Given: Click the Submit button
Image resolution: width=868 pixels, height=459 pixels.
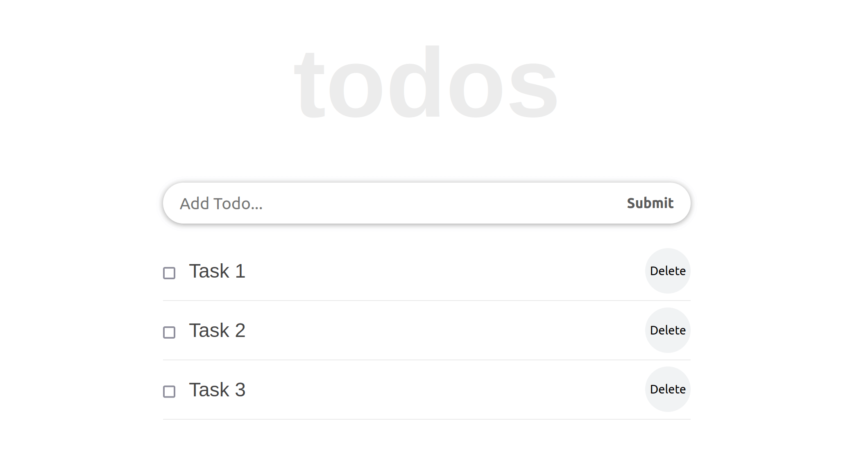Looking at the screenshot, I should (650, 203).
